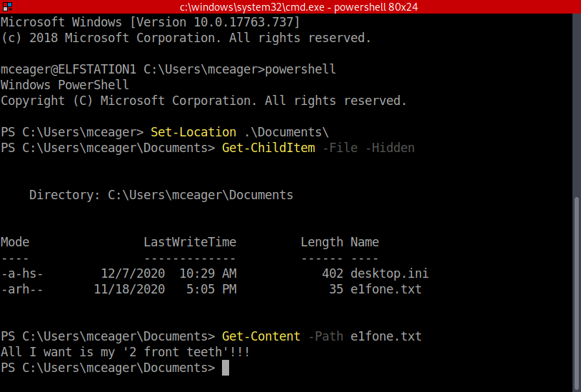Click the '2 front teeth' output line
Screen dimensions: 581x392
click(x=125, y=352)
